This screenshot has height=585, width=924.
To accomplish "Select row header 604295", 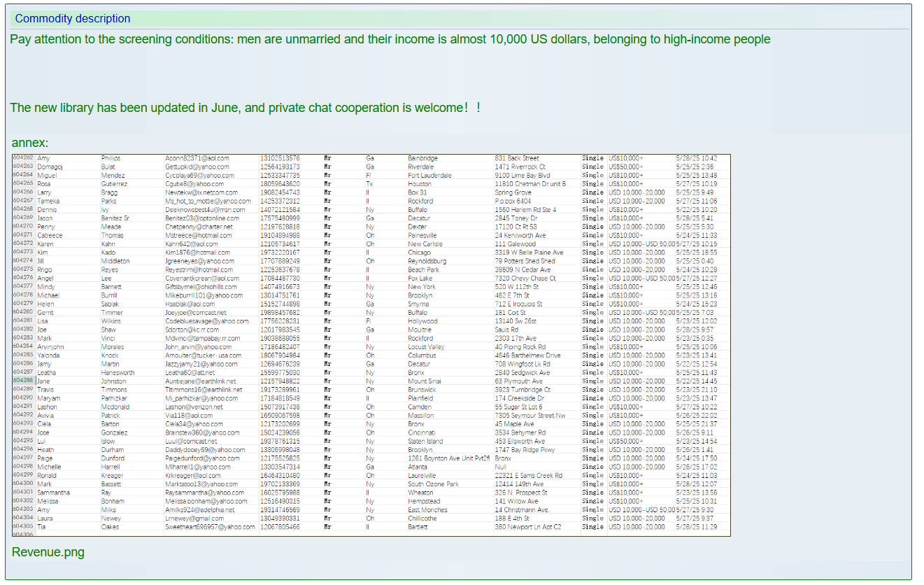I will click(23, 441).
